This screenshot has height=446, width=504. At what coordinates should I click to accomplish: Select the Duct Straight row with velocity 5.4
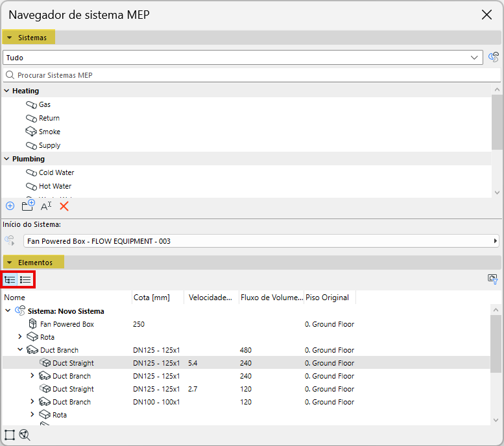[246, 363]
